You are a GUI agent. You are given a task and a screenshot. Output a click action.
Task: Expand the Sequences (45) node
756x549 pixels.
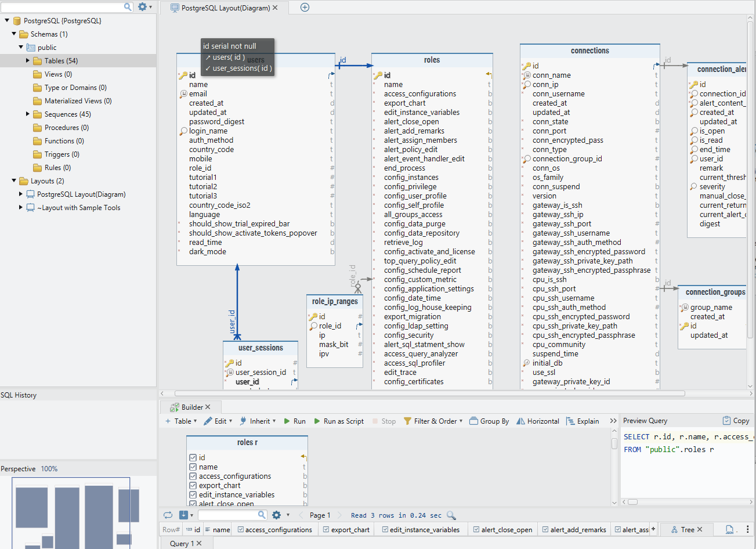point(28,114)
